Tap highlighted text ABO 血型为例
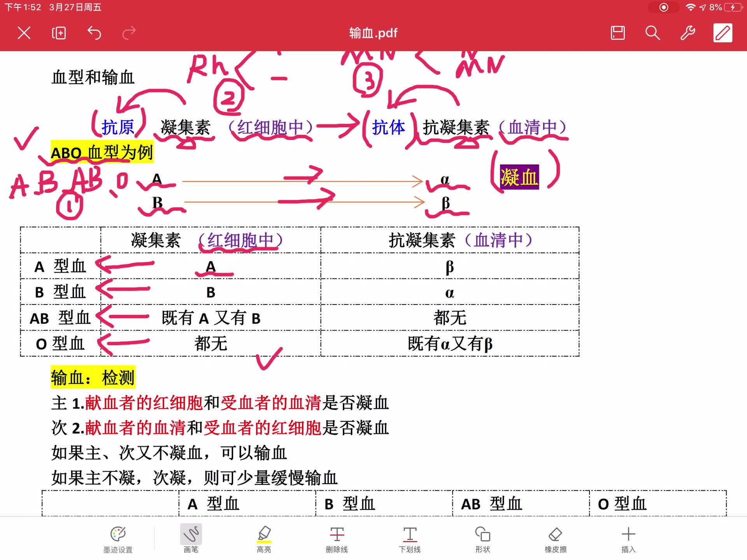The image size is (747, 560). 102,152
